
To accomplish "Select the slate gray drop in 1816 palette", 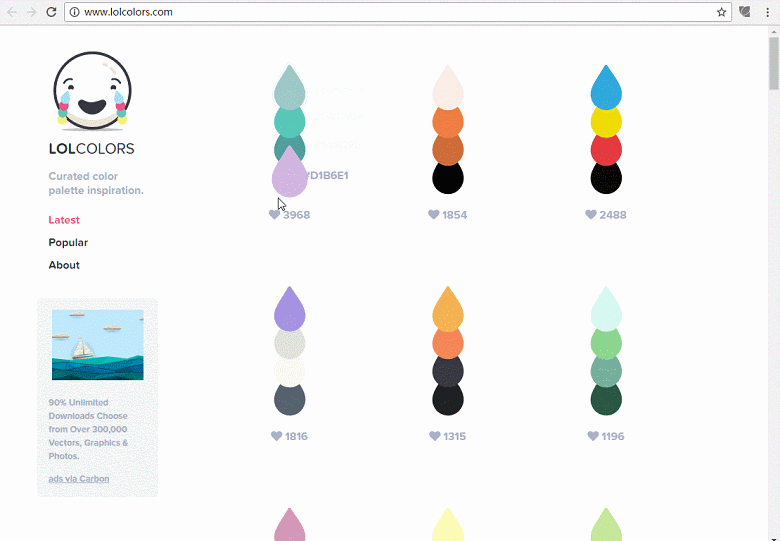I will (290, 400).
